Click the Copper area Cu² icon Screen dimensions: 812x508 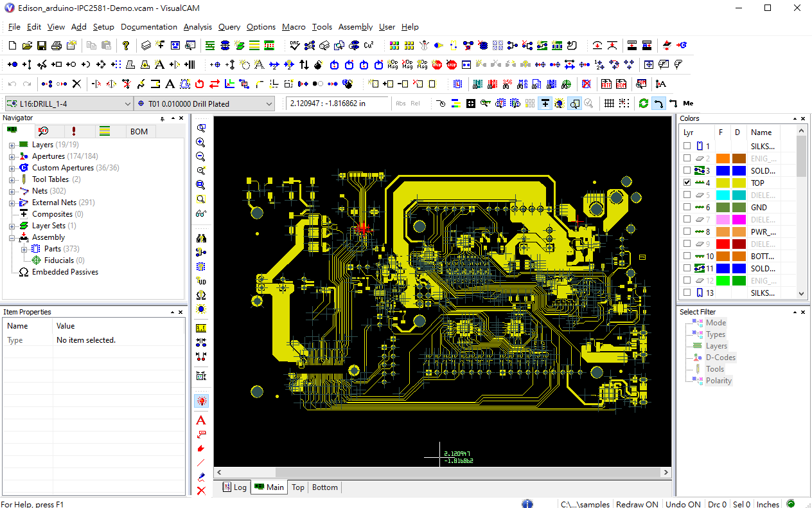[369, 46]
